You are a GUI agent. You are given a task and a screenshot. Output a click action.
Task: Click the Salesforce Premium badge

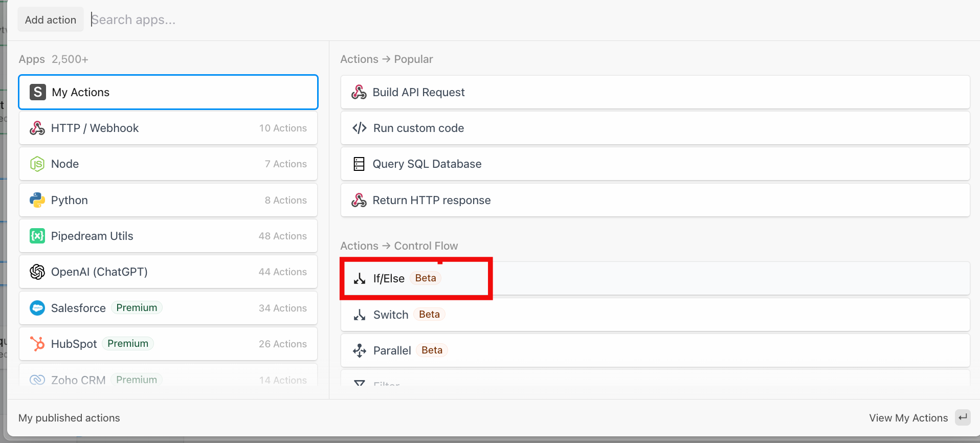click(x=137, y=307)
